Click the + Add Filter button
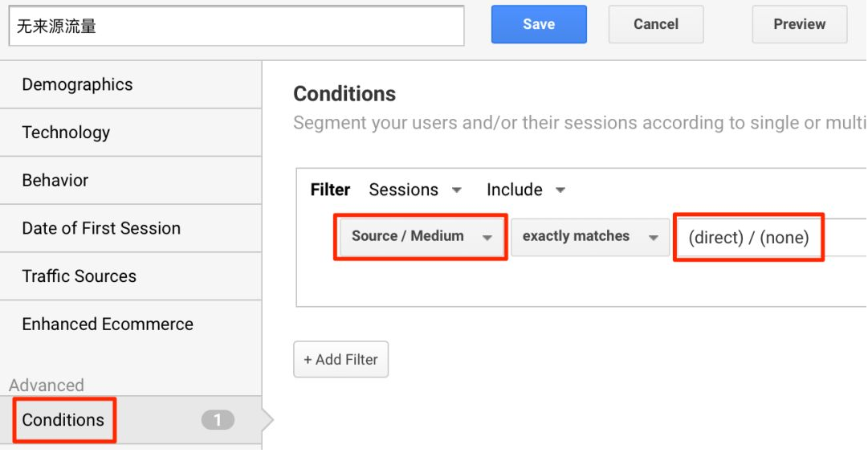 point(340,360)
